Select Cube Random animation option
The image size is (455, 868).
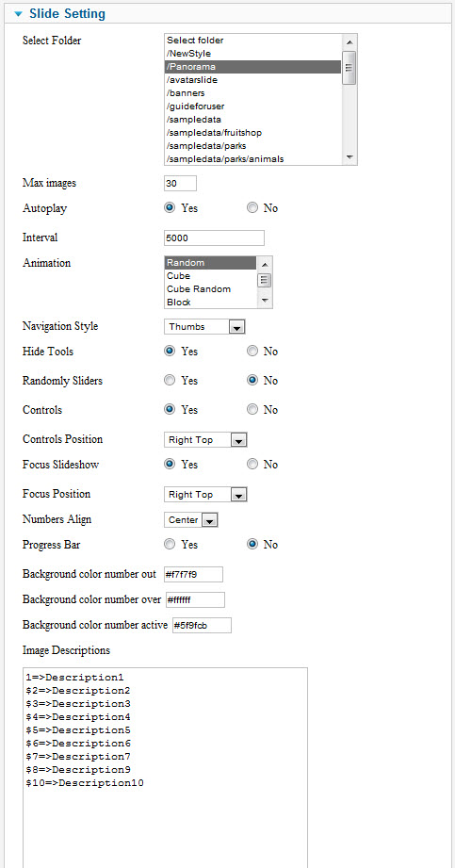pyautogui.click(x=210, y=289)
